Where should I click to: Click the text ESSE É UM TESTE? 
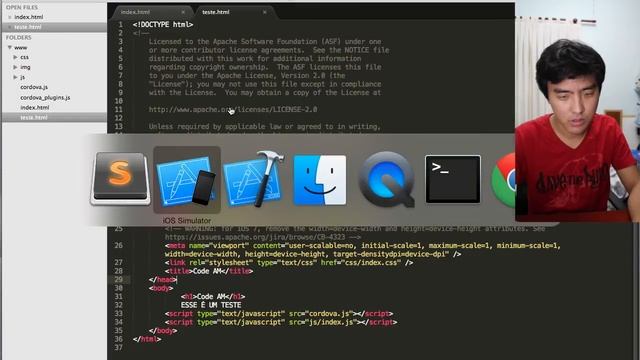211,305
